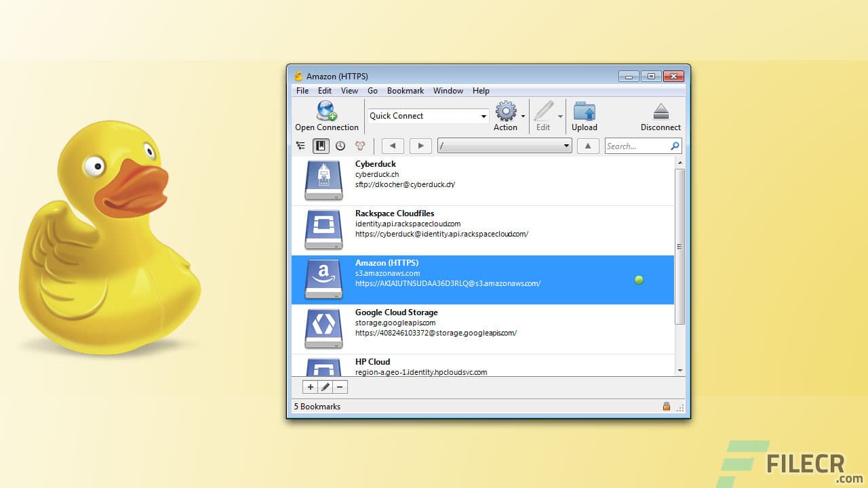Select the Google Cloud Storage bookmark
Viewport: 868px width, 488px height.
point(475,322)
